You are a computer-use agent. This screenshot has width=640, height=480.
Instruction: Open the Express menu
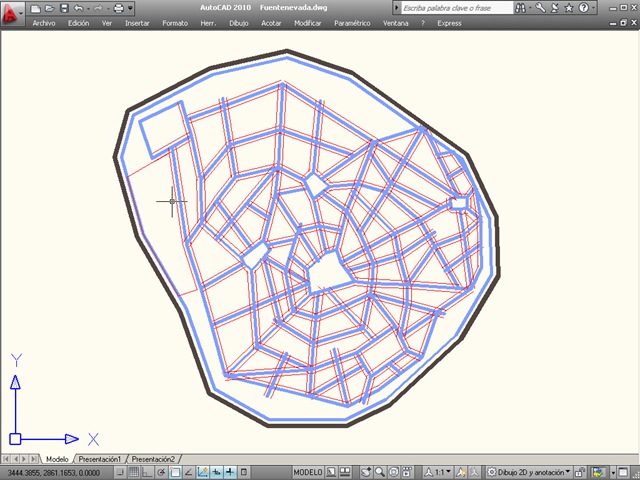click(x=449, y=23)
